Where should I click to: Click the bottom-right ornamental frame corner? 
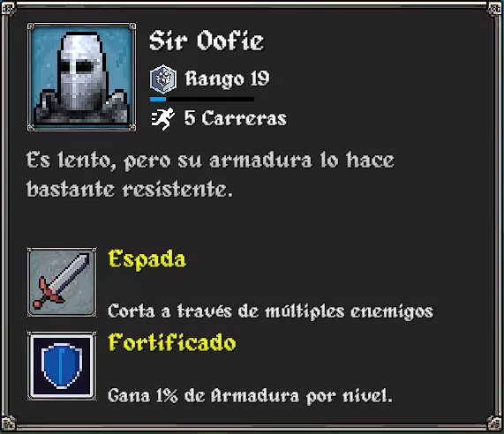(x=494, y=423)
